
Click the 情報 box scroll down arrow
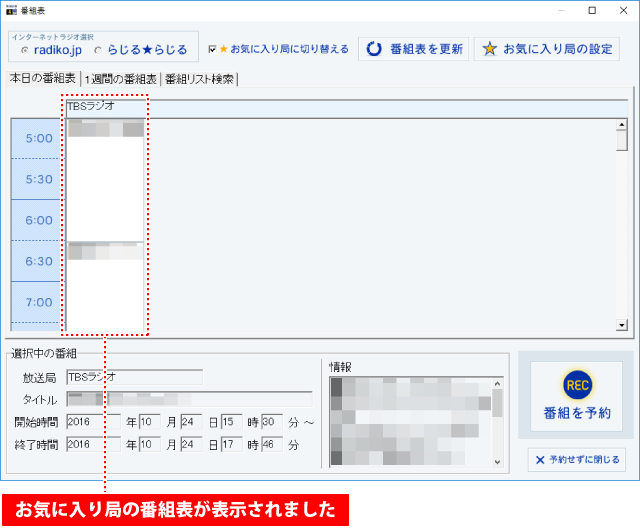(x=497, y=462)
